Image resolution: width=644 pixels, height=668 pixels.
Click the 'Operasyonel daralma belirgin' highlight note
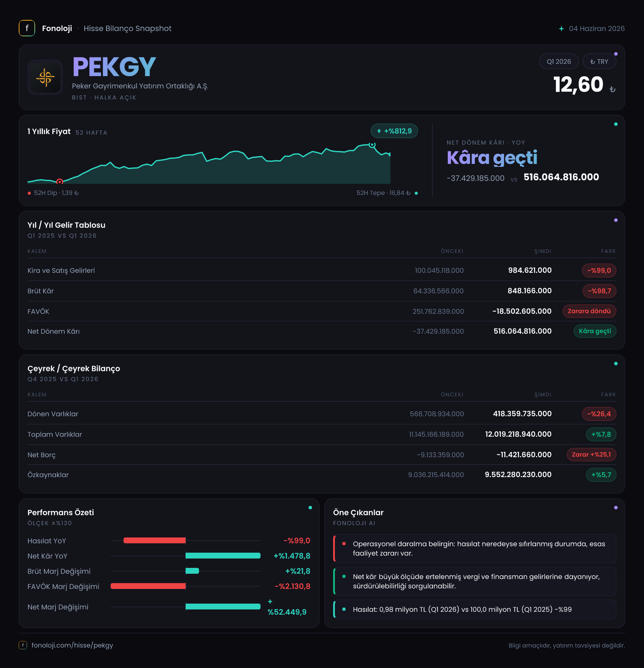click(475, 549)
